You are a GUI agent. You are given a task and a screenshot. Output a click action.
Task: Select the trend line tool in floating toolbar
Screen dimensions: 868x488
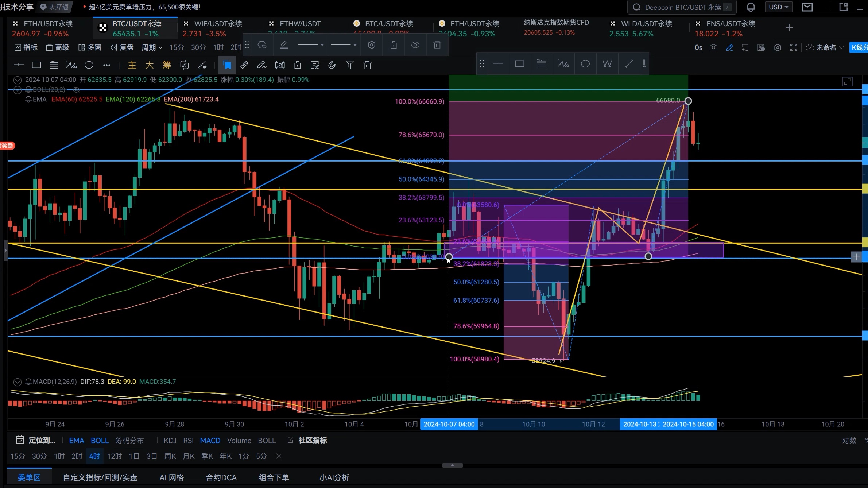(x=629, y=64)
